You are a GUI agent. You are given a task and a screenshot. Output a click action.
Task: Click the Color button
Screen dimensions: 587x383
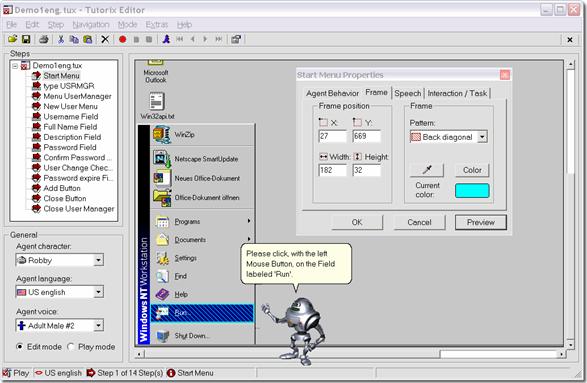pyautogui.click(x=472, y=170)
